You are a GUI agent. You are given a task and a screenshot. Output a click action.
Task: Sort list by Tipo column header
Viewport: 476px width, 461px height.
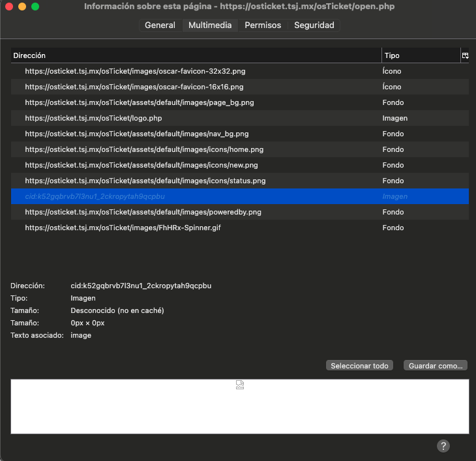click(421, 56)
